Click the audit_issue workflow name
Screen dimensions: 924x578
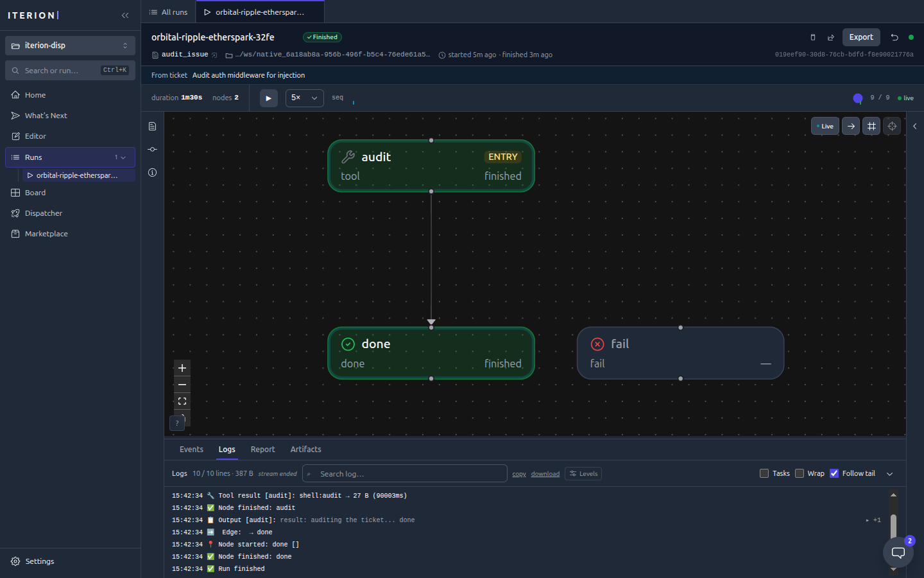pos(185,55)
